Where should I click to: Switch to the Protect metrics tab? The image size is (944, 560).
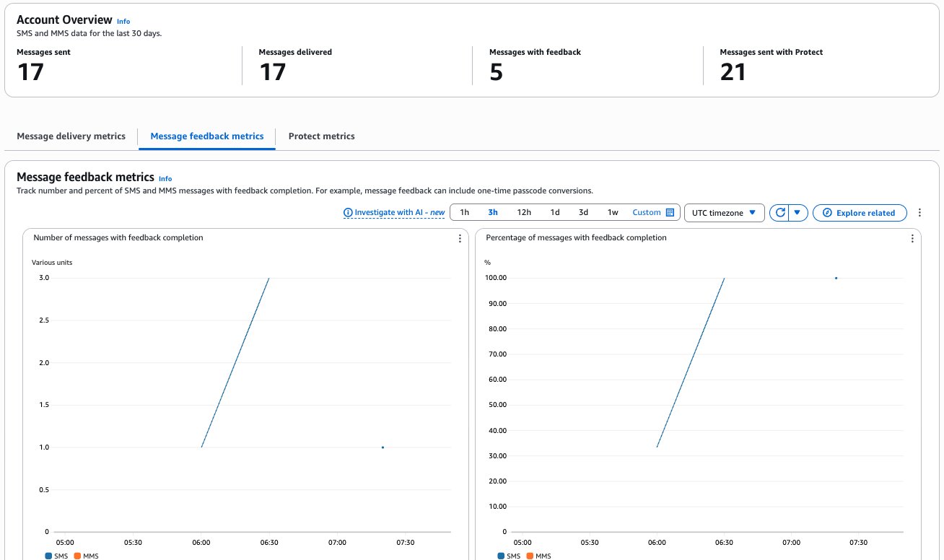(x=321, y=136)
